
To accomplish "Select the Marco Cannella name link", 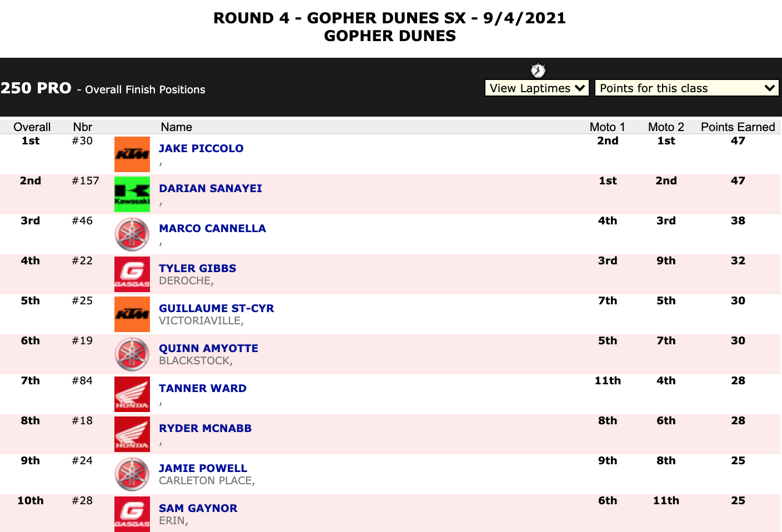I will [212, 228].
